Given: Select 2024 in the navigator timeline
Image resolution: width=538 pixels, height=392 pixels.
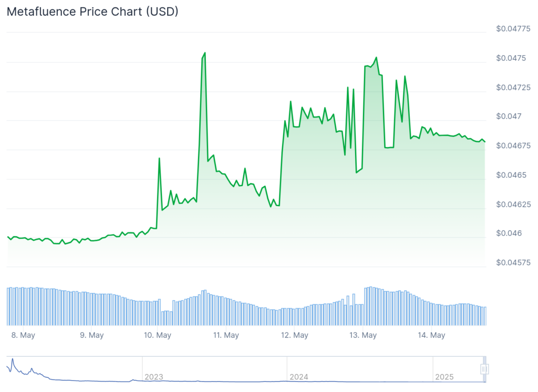Looking at the screenshot, I should coord(299,377).
